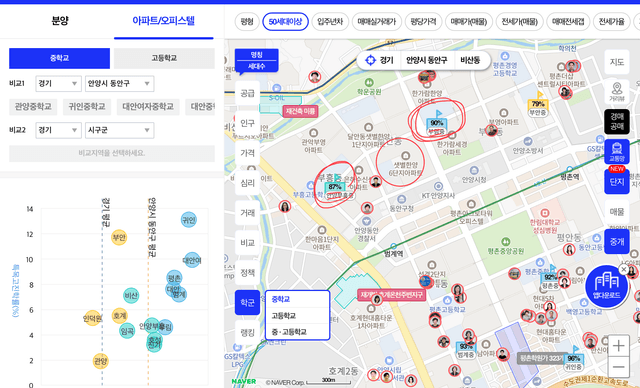Click the 샛별한양 6단지아파트 map marker

pos(405,165)
